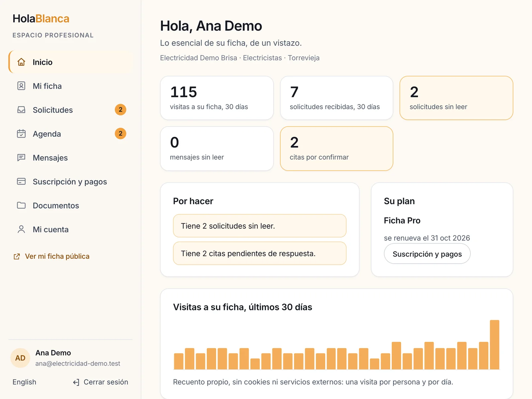532x399 pixels.
Task: Click the HolaBlanca logo
Action: click(x=41, y=19)
